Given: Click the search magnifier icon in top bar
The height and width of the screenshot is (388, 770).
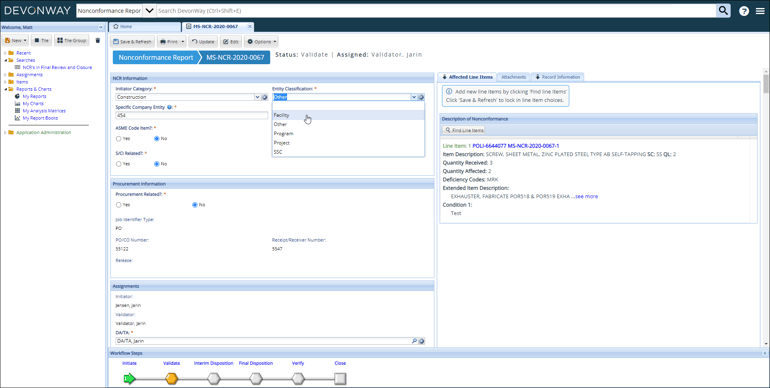Looking at the screenshot, I should click(723, 10).
